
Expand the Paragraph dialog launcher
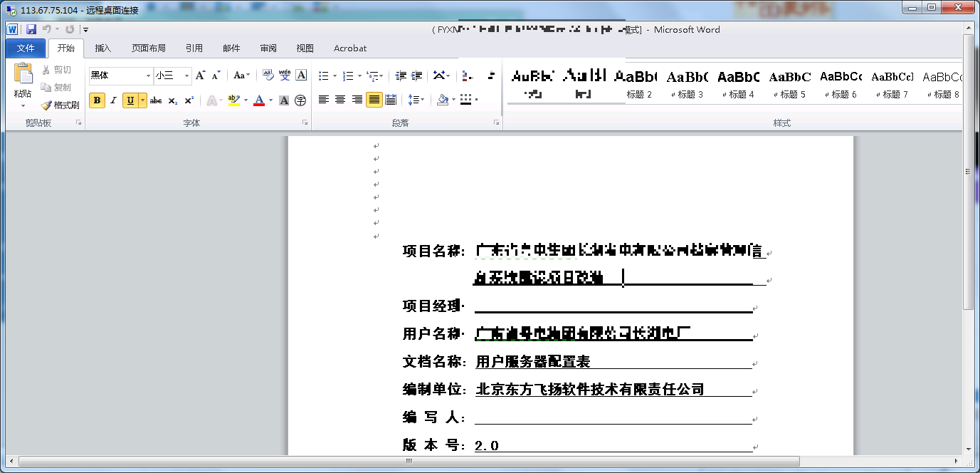point(496,123)
